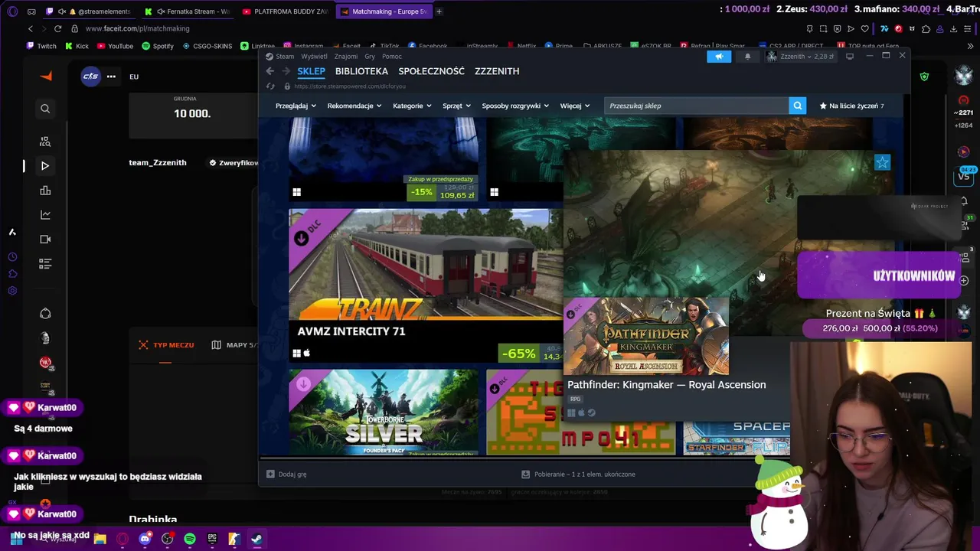Open FACEIT video camera icon in sidebar
This screenshot has height=551, width=980.
click(45, 240)
